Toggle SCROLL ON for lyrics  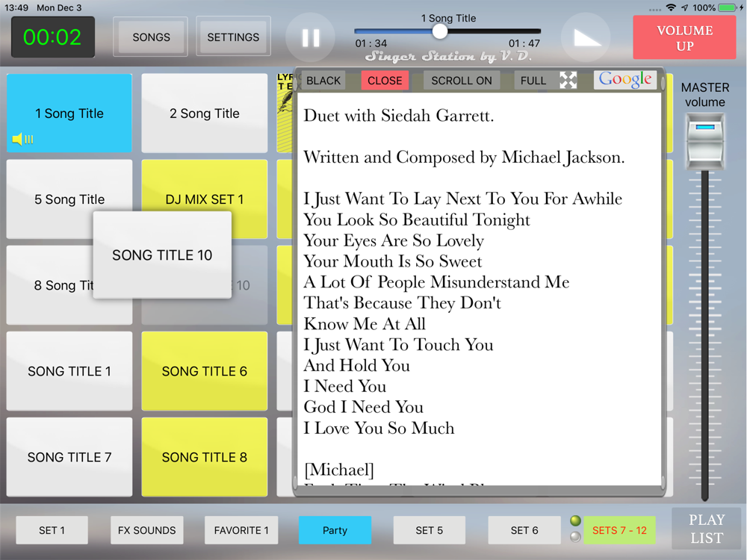pyautogui.click(x=462, y=81)
